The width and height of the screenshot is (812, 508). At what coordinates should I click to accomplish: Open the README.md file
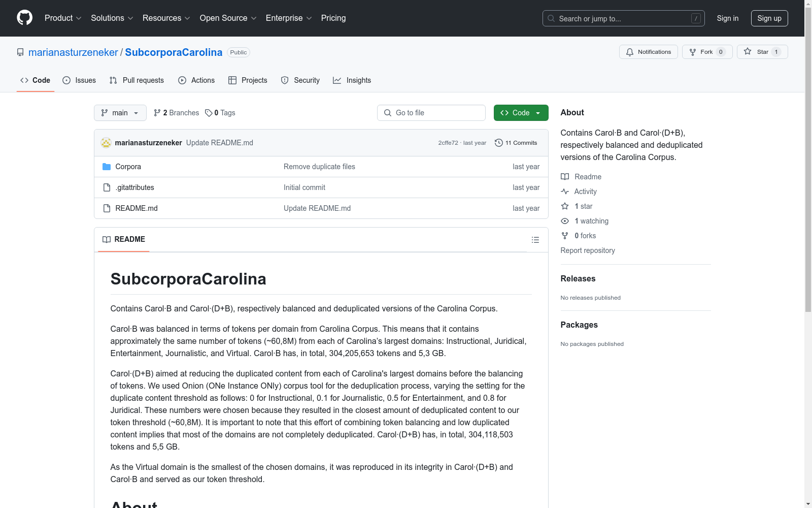pyautogui.click(x=136, y=208)
